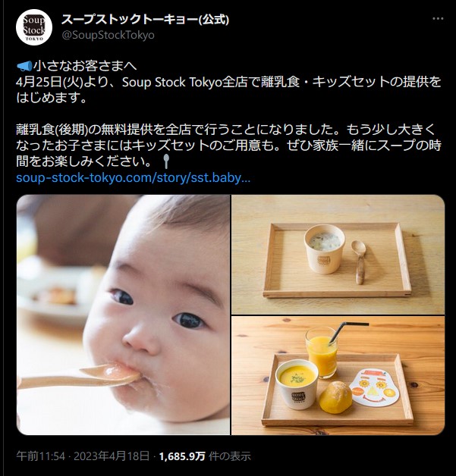Click the paragraph starting 離乳食(後期)の無料提供
This screenshot has width=456, height=476.
(228, 146)
